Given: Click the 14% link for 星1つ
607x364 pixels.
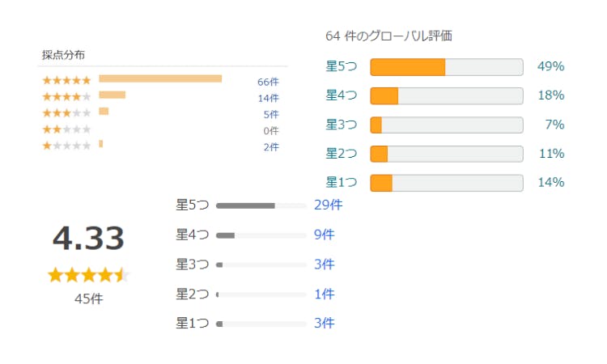Looking at the screenshot, I should [x=551, y=182].
